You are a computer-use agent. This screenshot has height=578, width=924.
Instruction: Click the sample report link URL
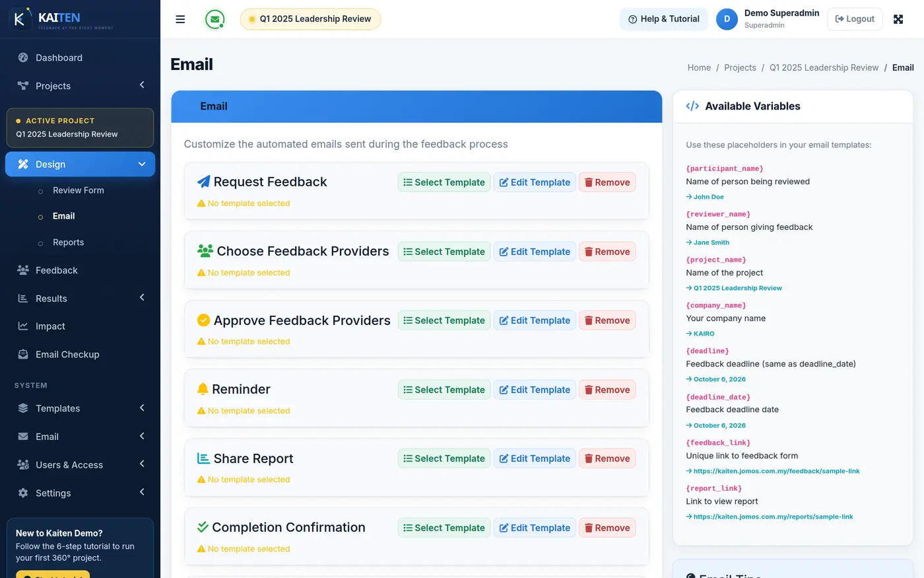pyautogui.click(x=773, y=517)
